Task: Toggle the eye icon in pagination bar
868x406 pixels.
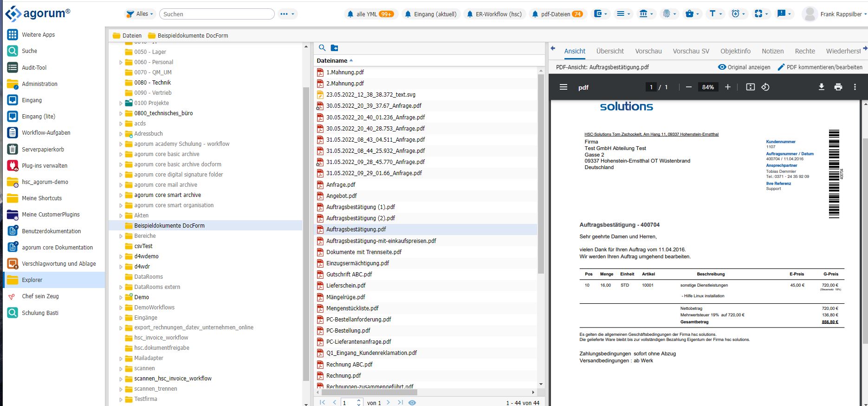Action: click(412, 402)
